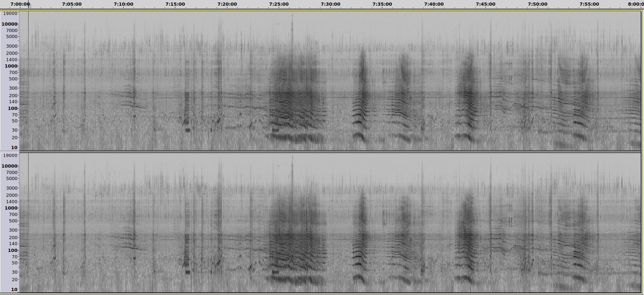This screenshot has height=295, width=644.
Task: Select the 7:20:00 position on the ruler
Action: click(x=227, y=4)
